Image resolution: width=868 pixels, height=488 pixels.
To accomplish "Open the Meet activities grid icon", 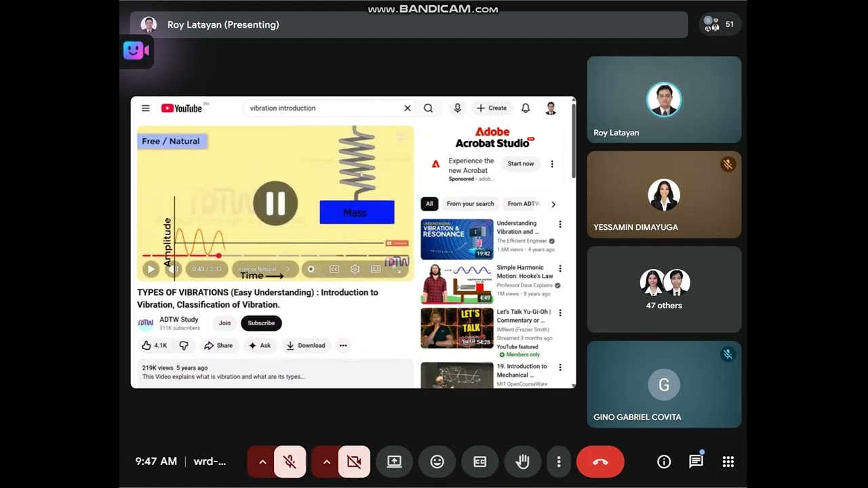I will 728,462.
